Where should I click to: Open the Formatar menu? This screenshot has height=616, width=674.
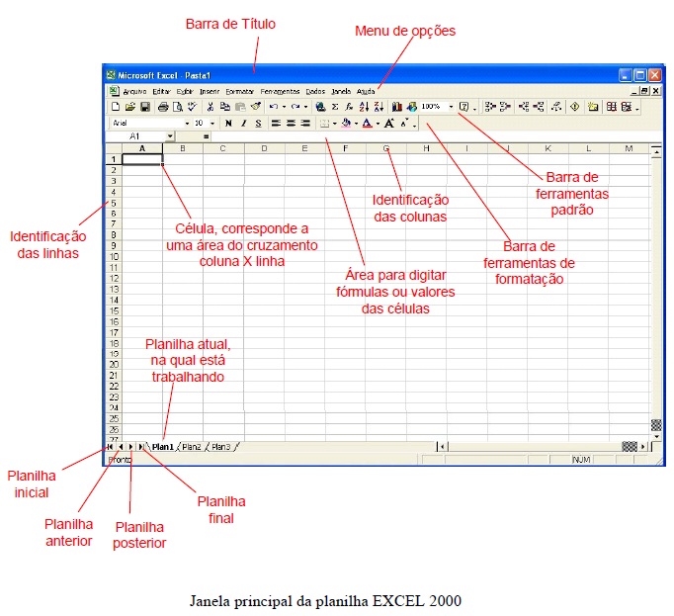point(240,92)
